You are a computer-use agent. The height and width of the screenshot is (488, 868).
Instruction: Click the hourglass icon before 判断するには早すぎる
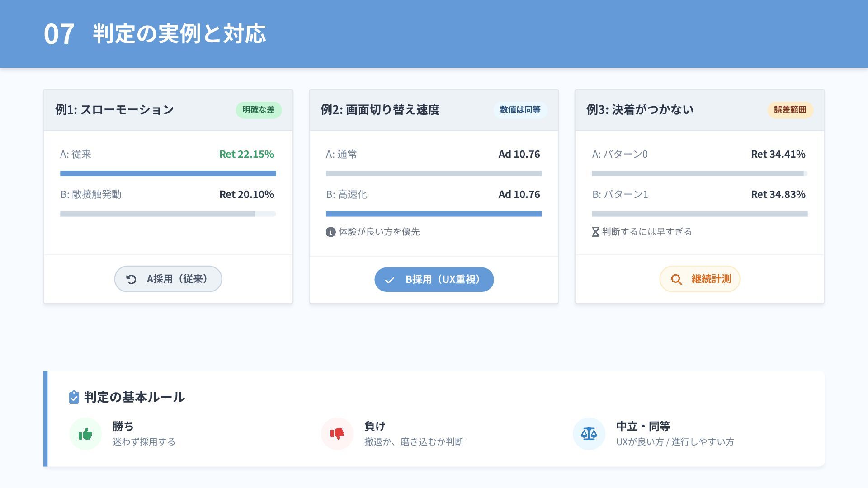coord(595,232)
